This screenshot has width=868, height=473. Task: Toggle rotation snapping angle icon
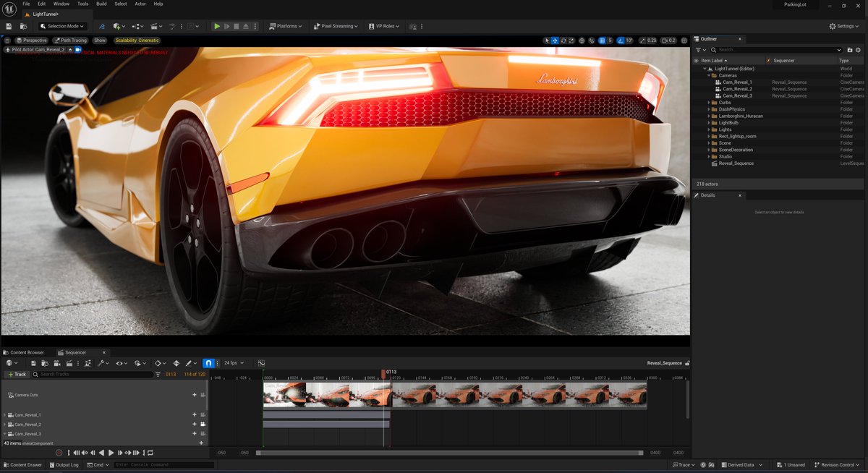coord(620,41)
